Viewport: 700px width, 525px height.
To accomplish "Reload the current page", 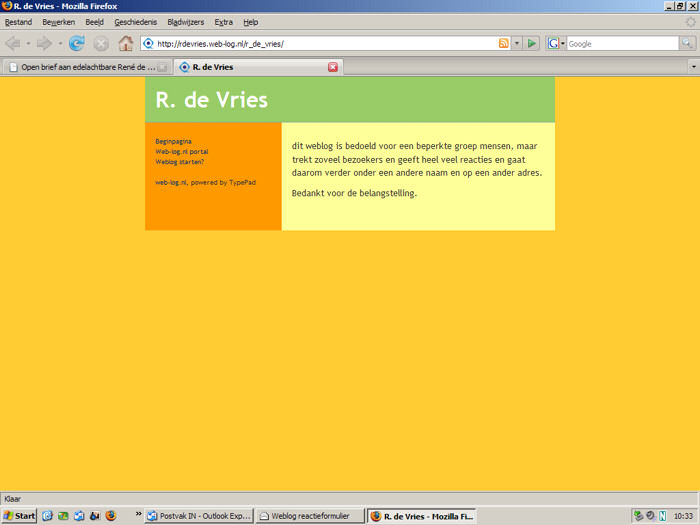I will 76,43.
